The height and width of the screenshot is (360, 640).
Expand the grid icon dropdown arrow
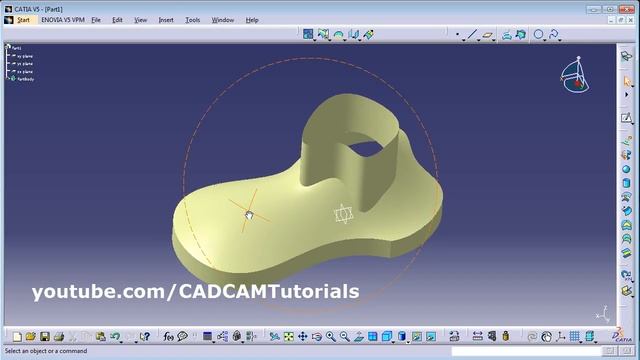pyautogui.click(x=581, y=342)
